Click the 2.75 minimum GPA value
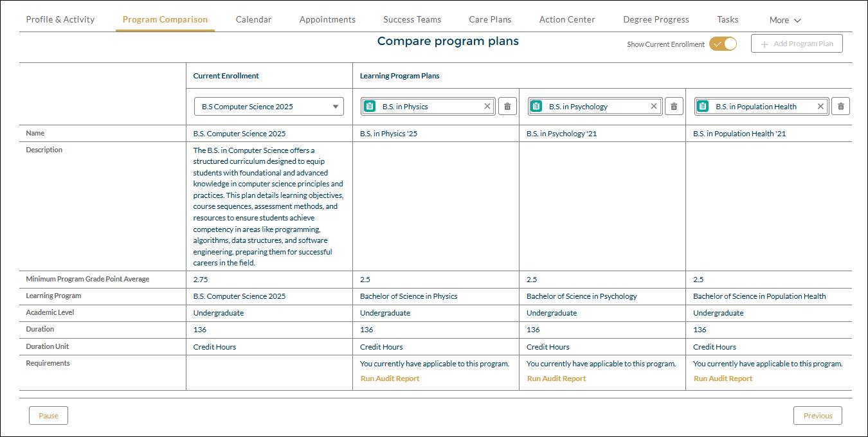The height and width of the screenshot is (437, 868). (201, 280)
